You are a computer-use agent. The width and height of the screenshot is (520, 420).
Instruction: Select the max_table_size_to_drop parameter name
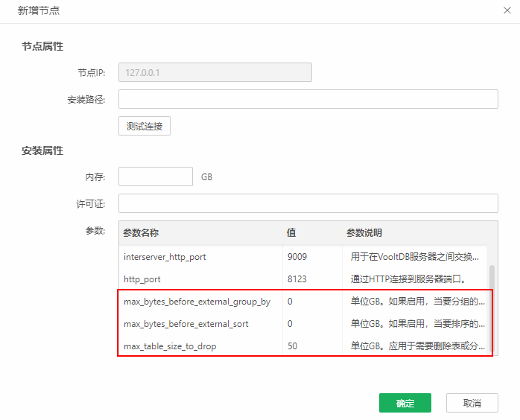coord(170,346)
